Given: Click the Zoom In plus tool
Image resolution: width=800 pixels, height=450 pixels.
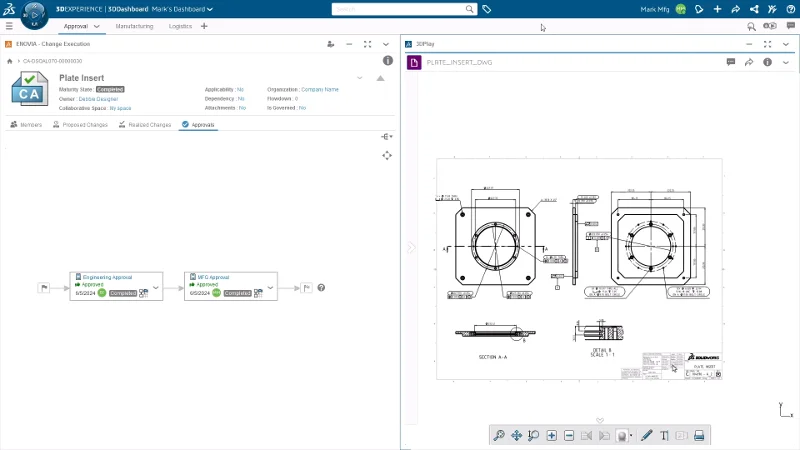Looking at the screenshot, I should tap(552, 436).
